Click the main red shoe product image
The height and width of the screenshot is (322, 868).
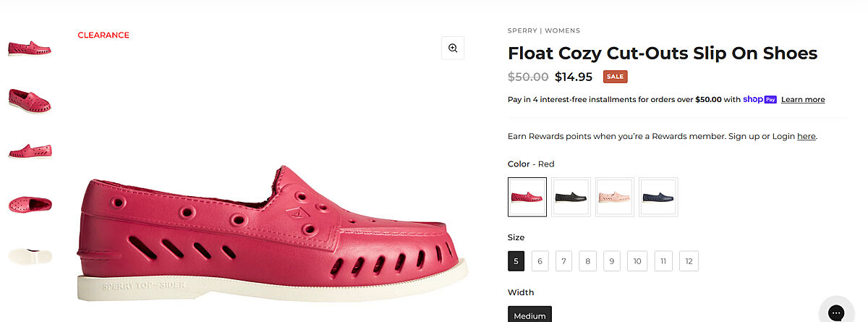[x=271, y=232]
